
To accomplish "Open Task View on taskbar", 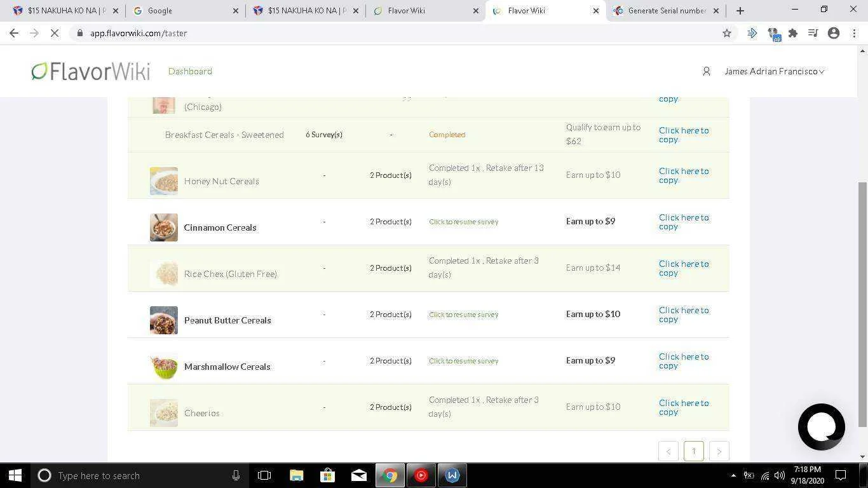I will pos(264,475).
